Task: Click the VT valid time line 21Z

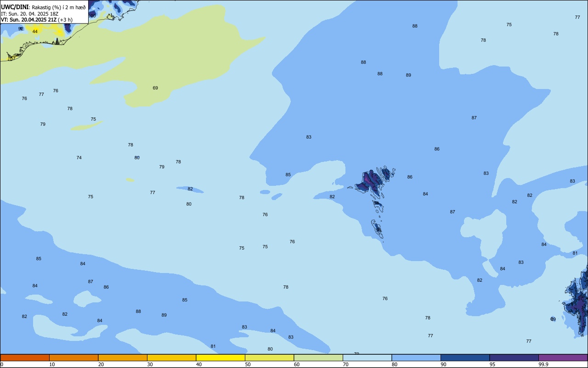Action: tap(37, 20)
